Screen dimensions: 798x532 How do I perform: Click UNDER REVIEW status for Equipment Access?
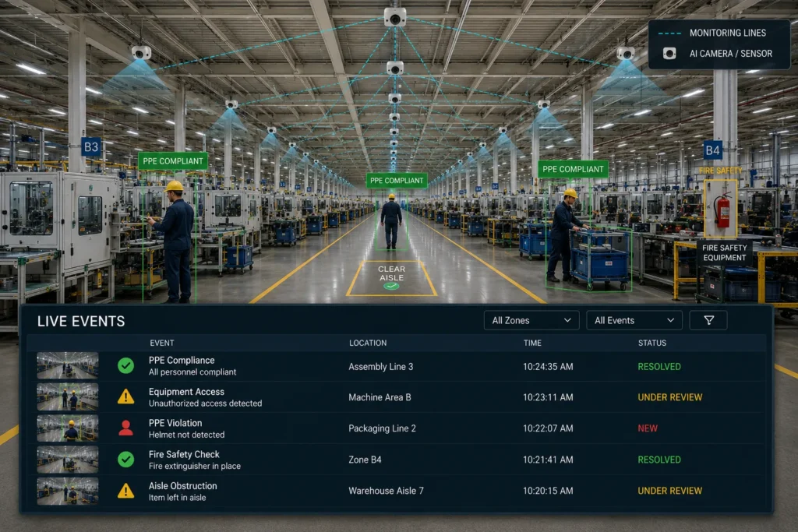[669, 397]
